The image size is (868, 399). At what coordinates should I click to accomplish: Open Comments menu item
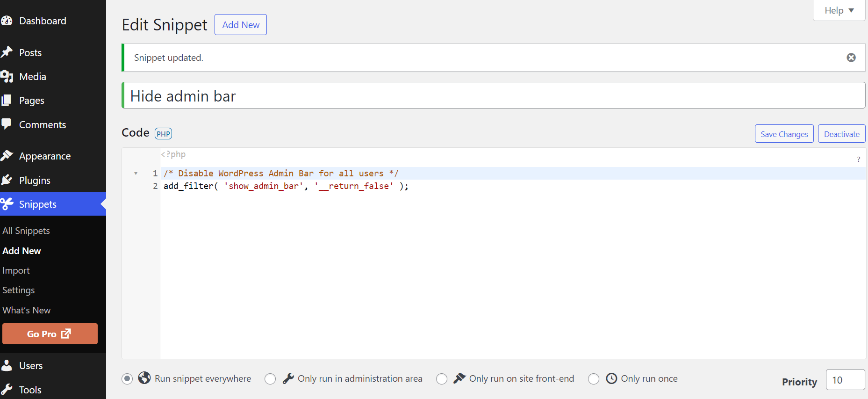[53, 124]
